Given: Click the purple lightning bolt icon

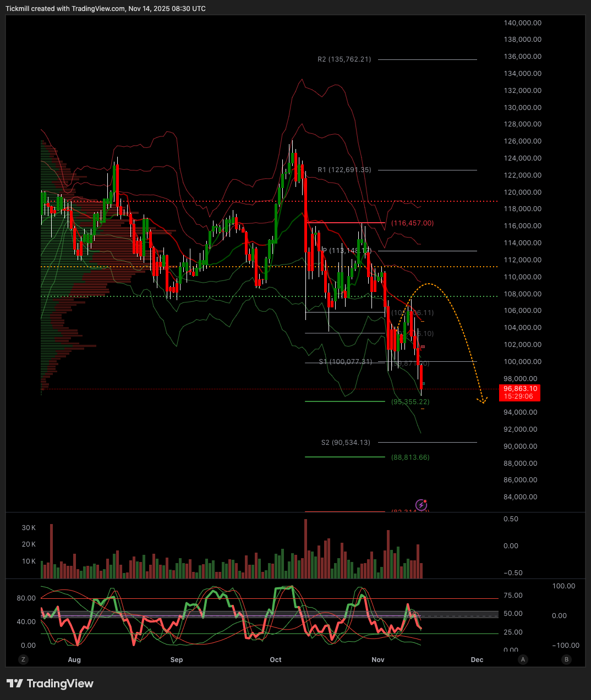Looking at the screenshot, I should tap(421, 505).
